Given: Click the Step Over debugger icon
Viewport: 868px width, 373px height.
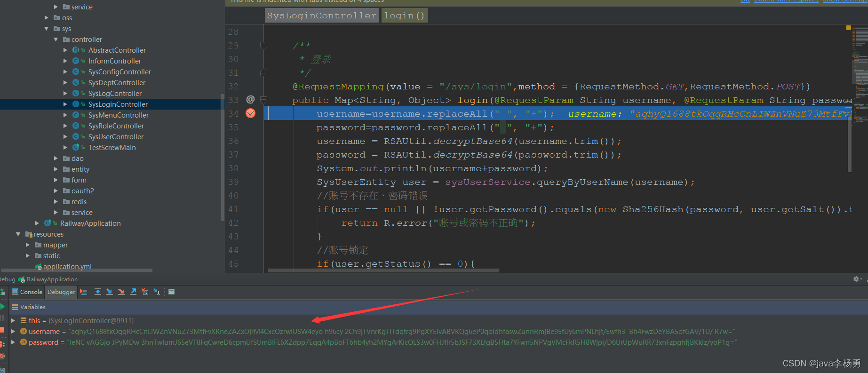Looking at the screenshot, I should pyautogui.click(x=98, y=292).
